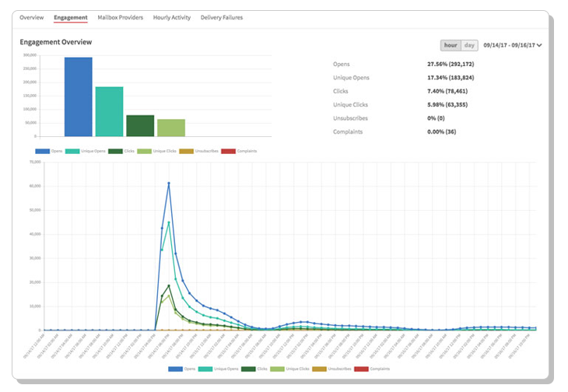Click the blue Opens bar in bar chart
This screenshot has width=568, height=392.
pos(79,96)
